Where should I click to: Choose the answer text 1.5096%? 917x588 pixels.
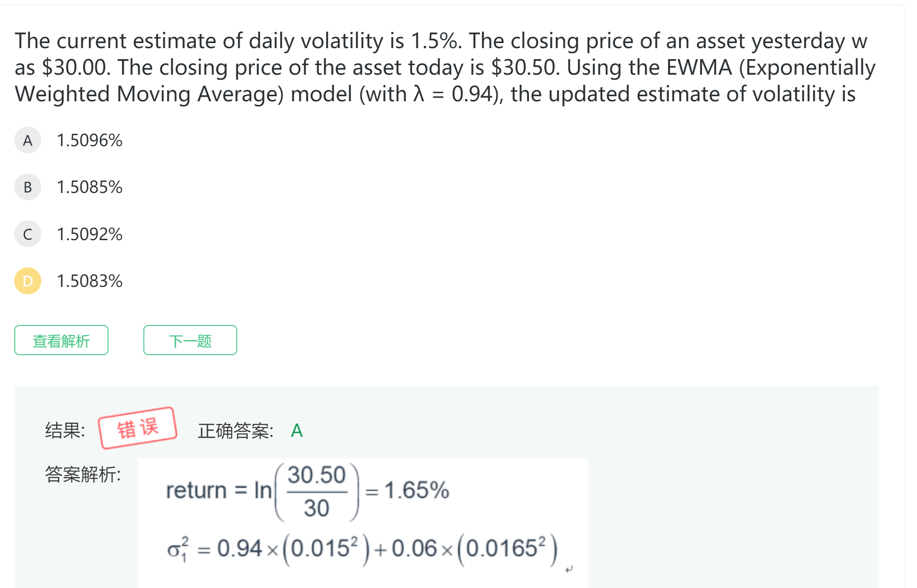pos(89,140)
